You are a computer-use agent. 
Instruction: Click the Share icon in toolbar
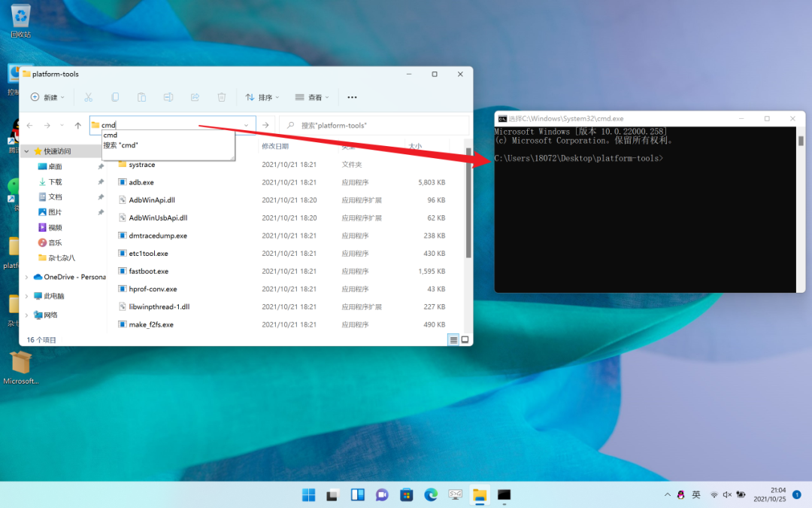pyautogui.click(x=195, y=97)
